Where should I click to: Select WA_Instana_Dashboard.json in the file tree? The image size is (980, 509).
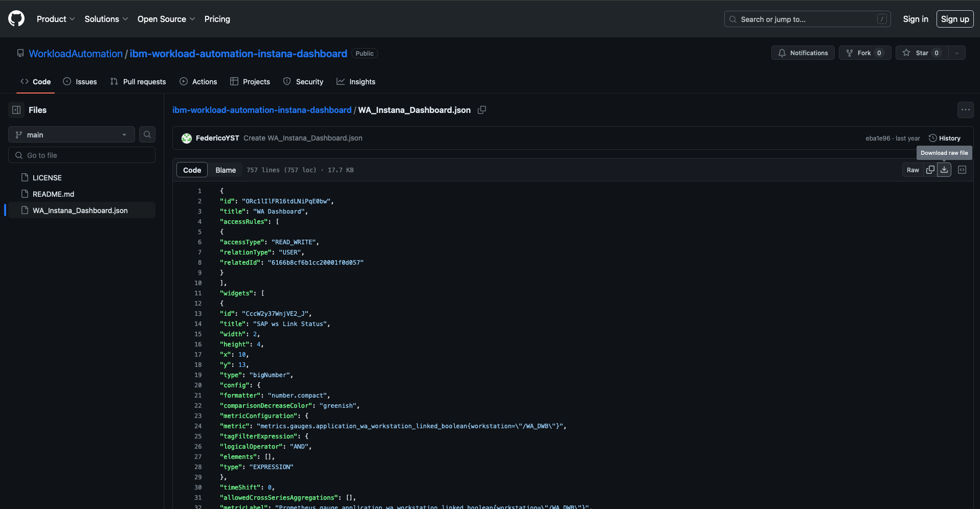pos(82,210)
